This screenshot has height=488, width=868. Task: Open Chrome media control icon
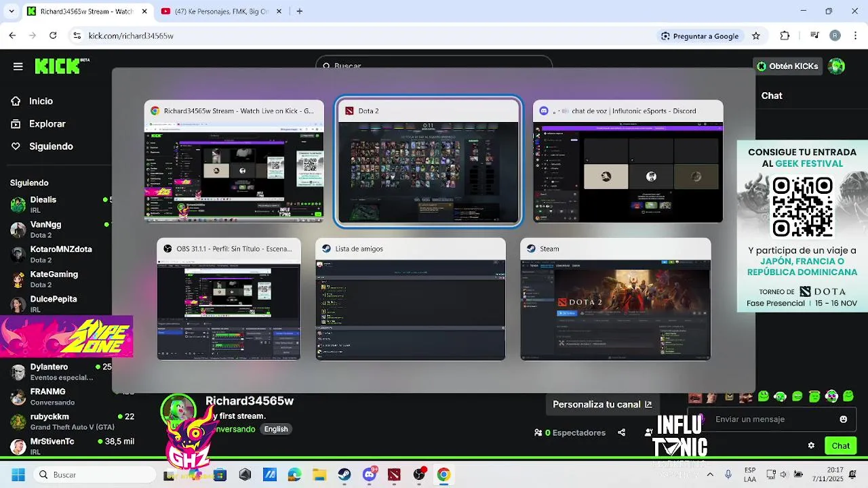[x=815, y=36]
